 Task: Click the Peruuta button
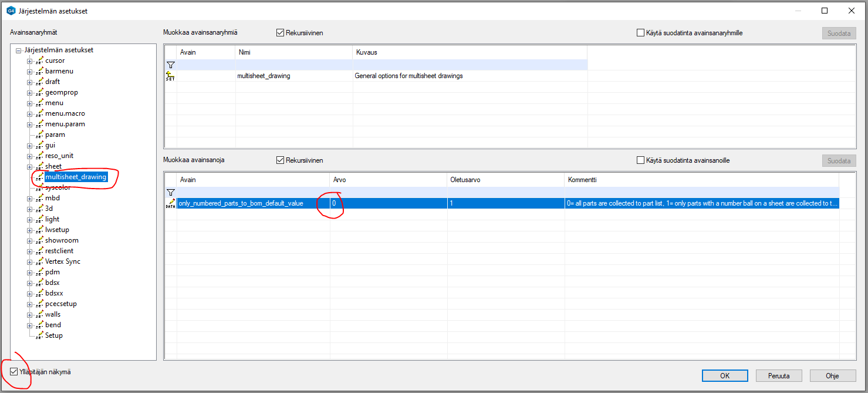pos(778,376)
